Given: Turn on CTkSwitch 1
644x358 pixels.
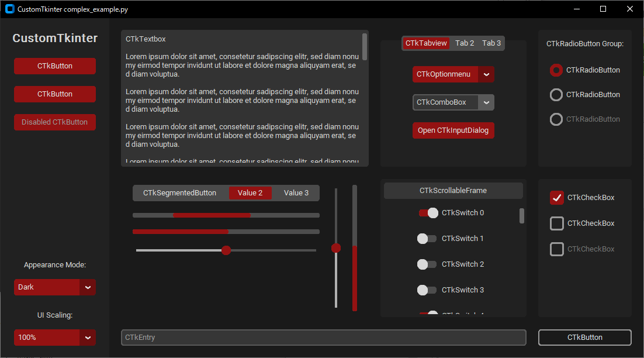Looking at the screenshot, I should (427, 238).
